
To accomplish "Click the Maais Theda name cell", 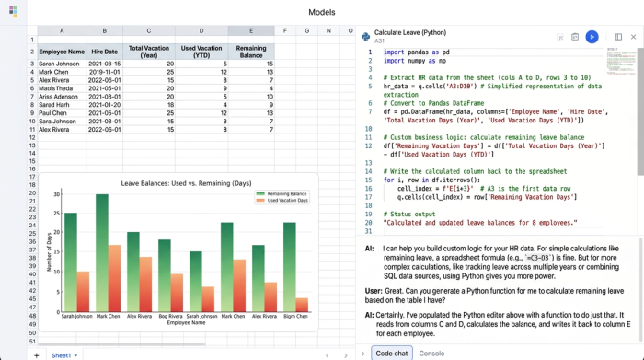I will pos(62,88).
